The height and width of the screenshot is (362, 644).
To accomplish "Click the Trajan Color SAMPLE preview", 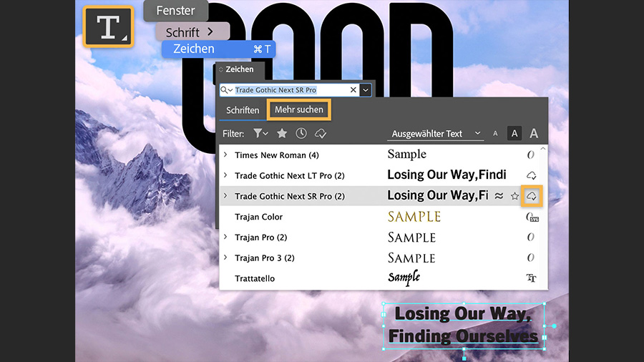I will (x=414, y=216).
